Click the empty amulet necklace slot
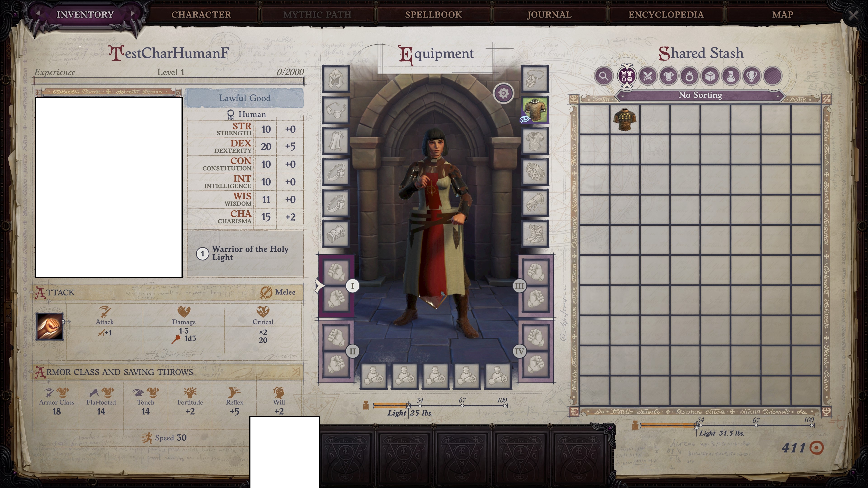 click(x=535, y=79)
